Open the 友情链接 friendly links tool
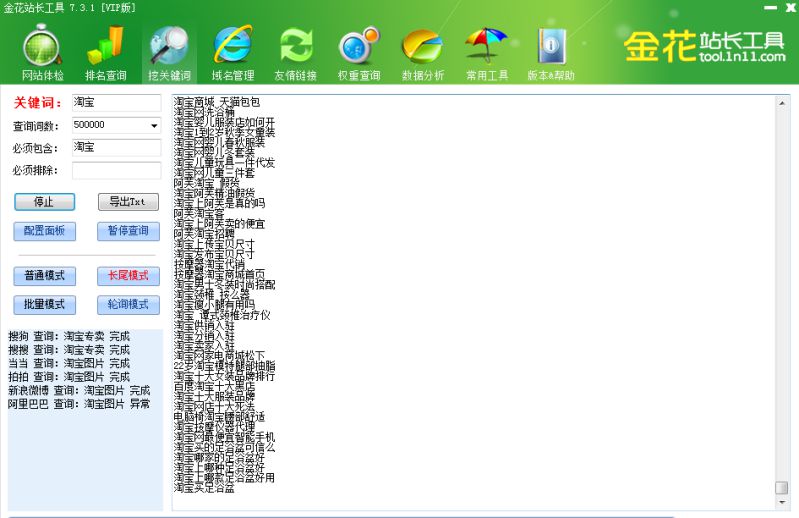The width and height of the screenshot is (799, 518). pos(296,55)
